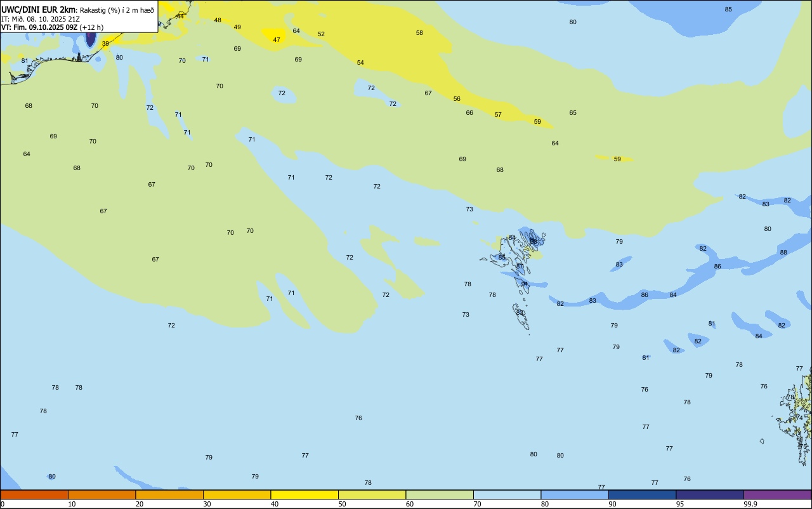This screenshot has width=812, height=509.
Task: Click the legend scale label '30'
Action: [x=207, y=504]
